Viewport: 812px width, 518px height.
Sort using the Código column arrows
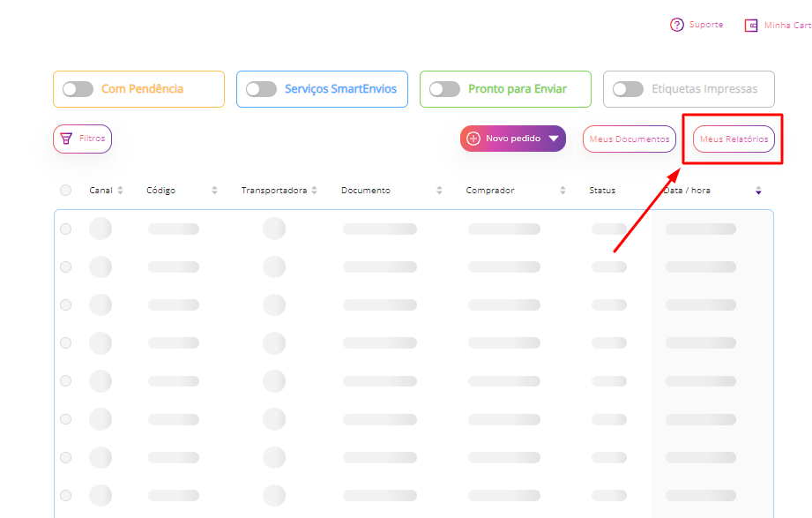214,191
